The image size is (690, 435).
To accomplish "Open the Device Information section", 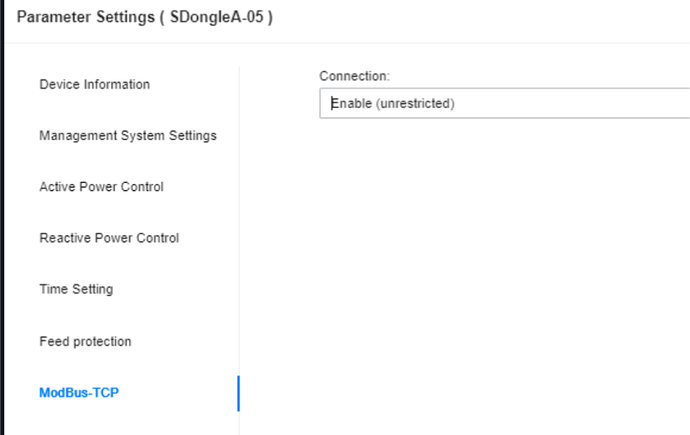I will (x=95, y=84).
